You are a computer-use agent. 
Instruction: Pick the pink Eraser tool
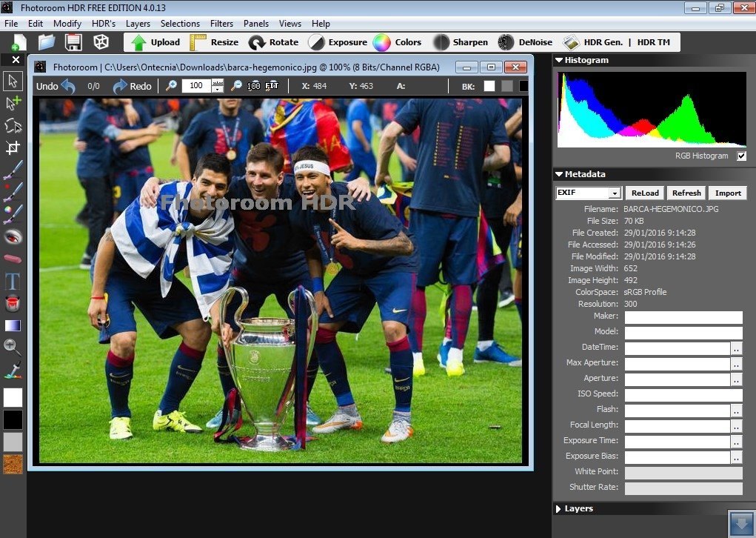pos(13,259)
